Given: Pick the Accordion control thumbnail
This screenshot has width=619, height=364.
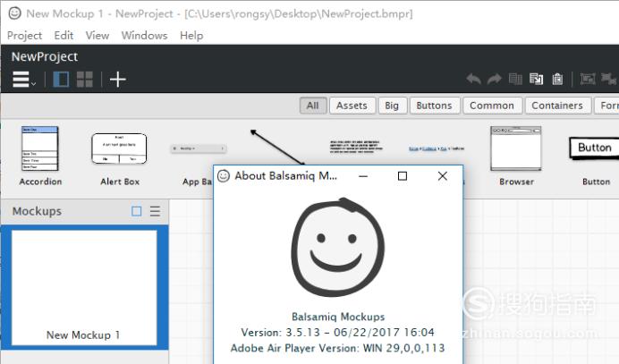Looking at the screenshot, I should click(x=40, y=148).
